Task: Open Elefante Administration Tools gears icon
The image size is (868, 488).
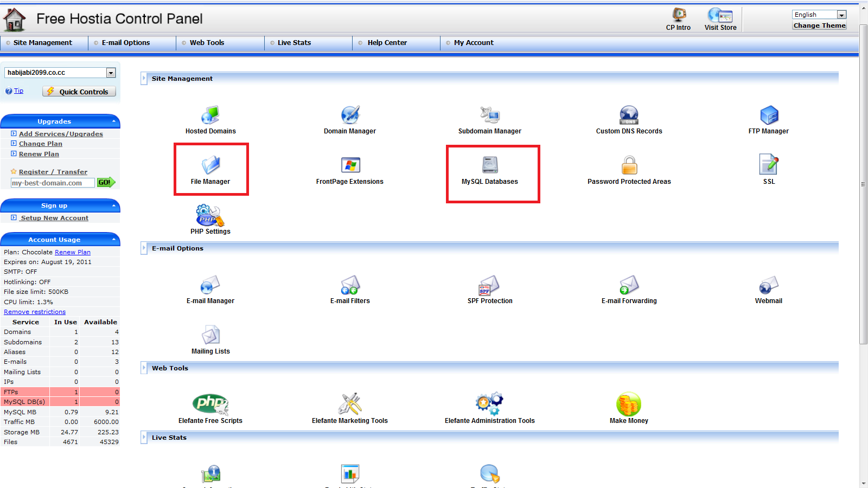Action: pos(490,404)
